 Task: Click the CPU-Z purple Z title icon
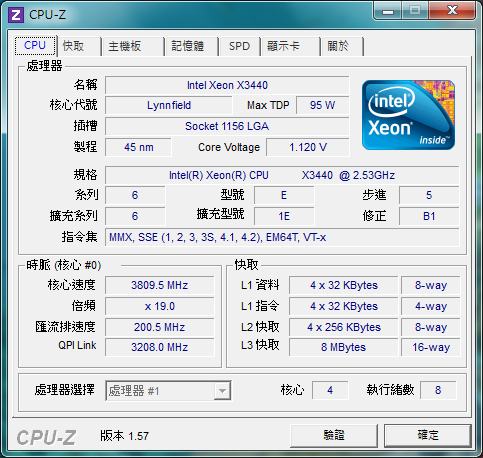coord(16,15)
